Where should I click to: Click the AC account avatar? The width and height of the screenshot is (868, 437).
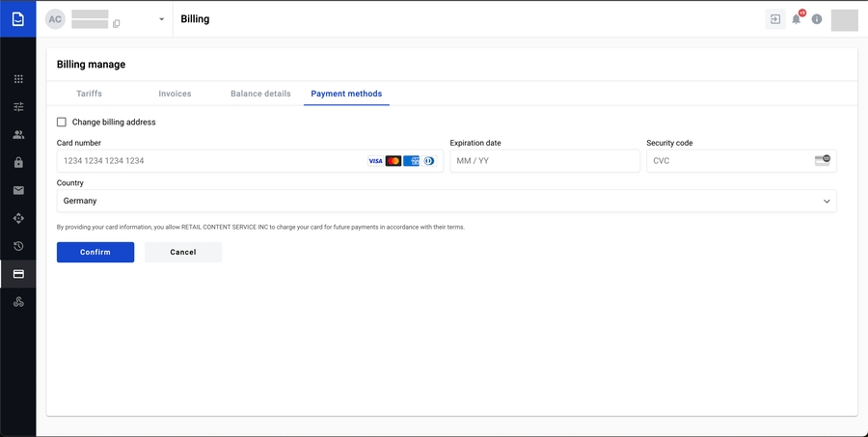55,19
